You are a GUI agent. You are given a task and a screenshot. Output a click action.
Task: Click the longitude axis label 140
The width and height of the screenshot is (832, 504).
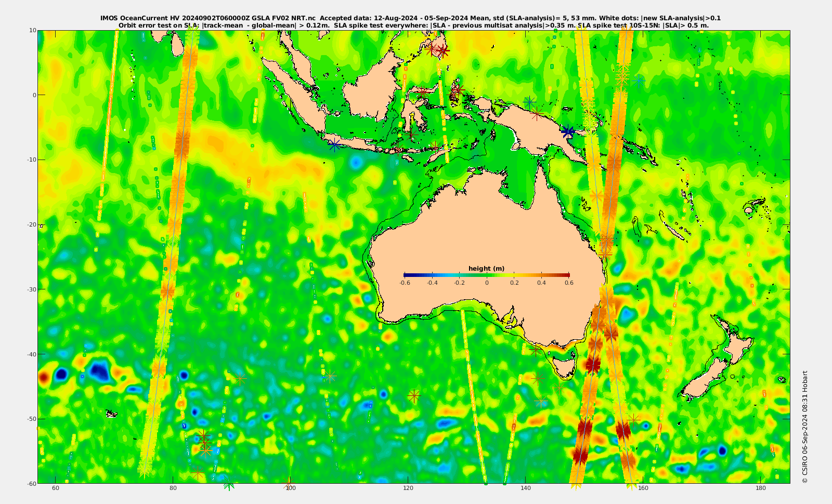526,488
